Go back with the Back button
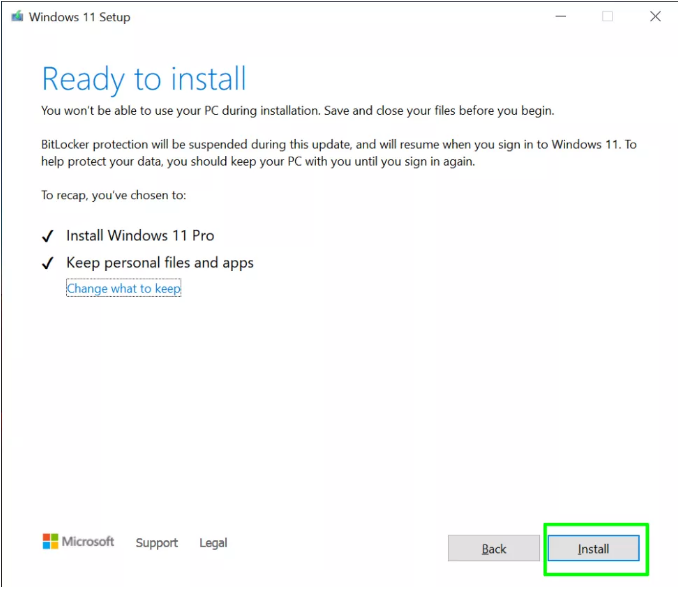This screenshot has height=590, width=681. click(x=495, y=550)
